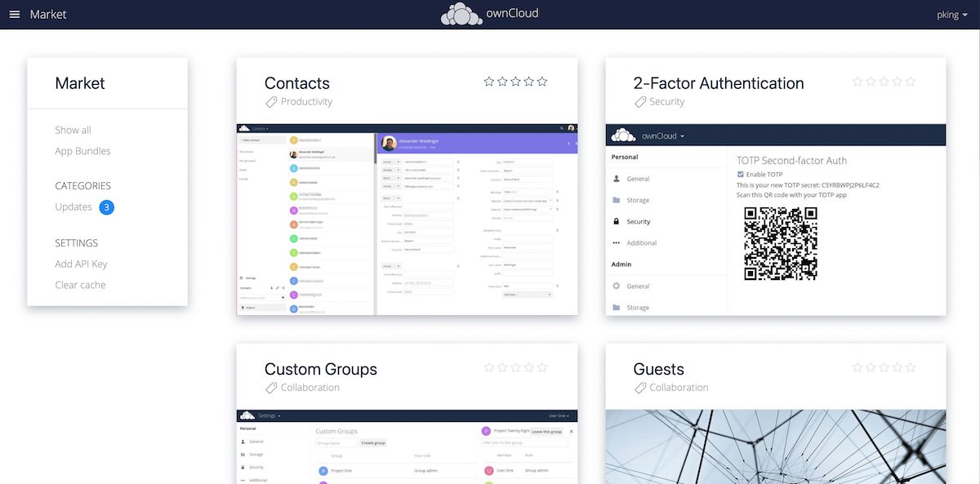Image resolution: width=980 pixels, height=484 pixels.
Task: Open the app switcher hamburger menu
Action: pyautogui.click(x=14, y=13)
